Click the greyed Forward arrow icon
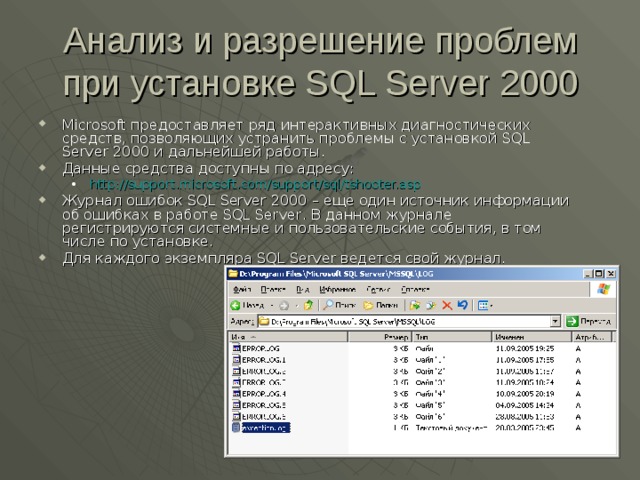This screenshot has width=640, height=480. click(284, 305)
